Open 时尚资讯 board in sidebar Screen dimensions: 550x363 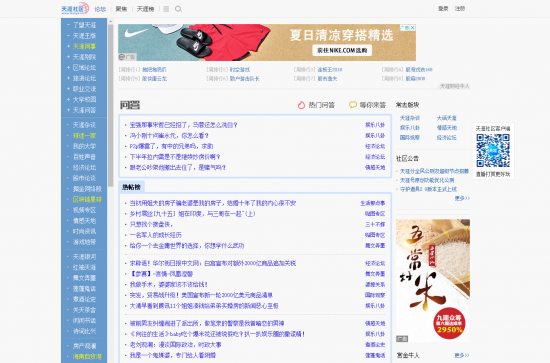click(x=84, y=231)
